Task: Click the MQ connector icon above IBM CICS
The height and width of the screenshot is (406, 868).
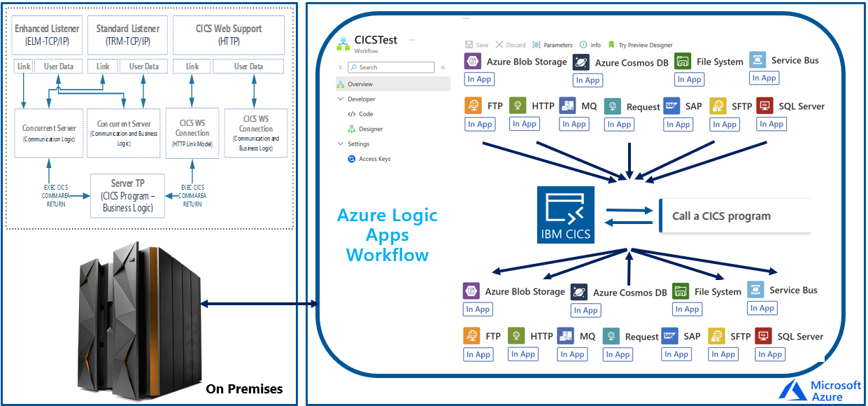Action: coord(567,106)
